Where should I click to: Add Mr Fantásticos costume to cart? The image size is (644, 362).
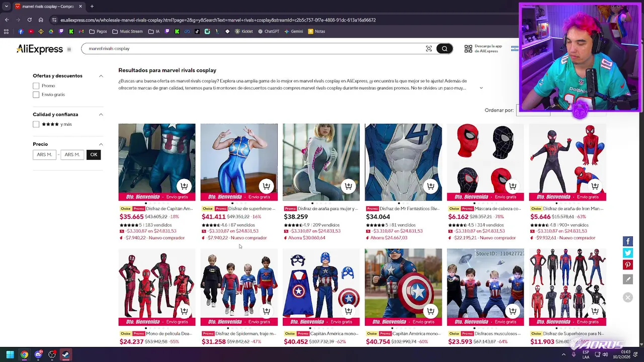pyautogui.click(x=430, y=186)
